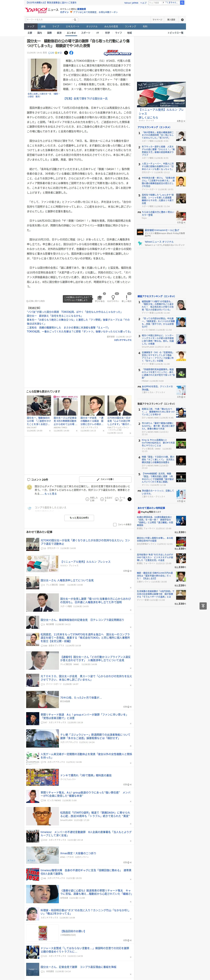This screenshot has width=210, height=980.
Task: Select the スポーツ category tab
Action: (86, 33)
